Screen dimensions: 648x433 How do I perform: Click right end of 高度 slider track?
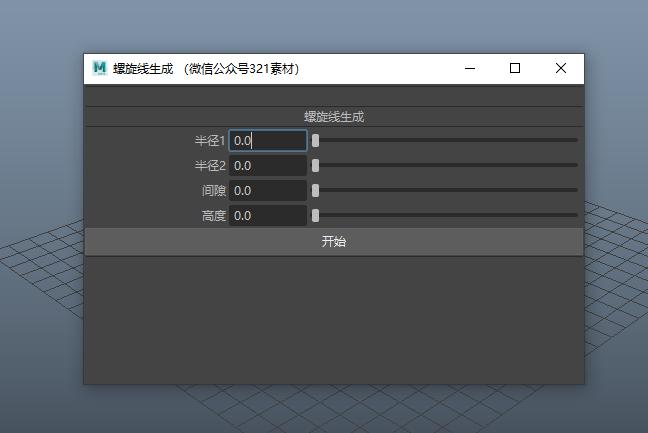point(574,215)
